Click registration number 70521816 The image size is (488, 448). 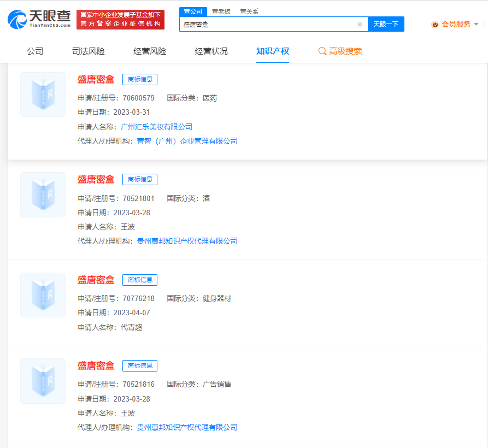coord(138,385)
